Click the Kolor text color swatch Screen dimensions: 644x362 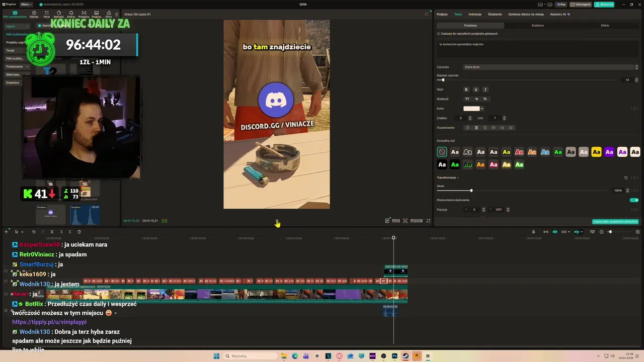click(x=471, y=109)
